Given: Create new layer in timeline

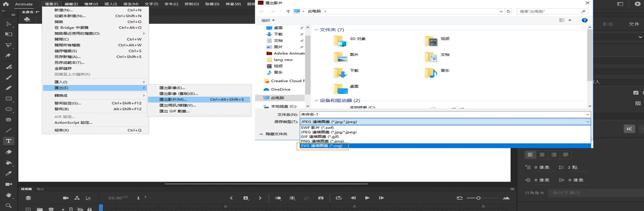Looking at the screenshot, I should (x=28, y=209).
